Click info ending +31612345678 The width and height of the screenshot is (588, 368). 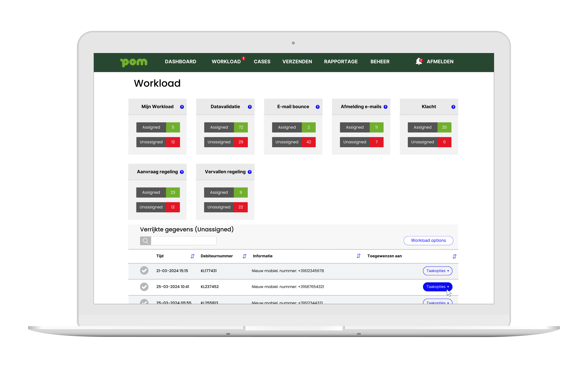(x=288, y=271)
